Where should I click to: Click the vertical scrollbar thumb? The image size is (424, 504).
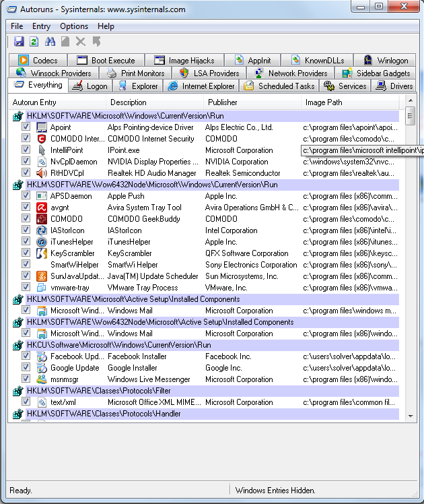pos(411,116)
